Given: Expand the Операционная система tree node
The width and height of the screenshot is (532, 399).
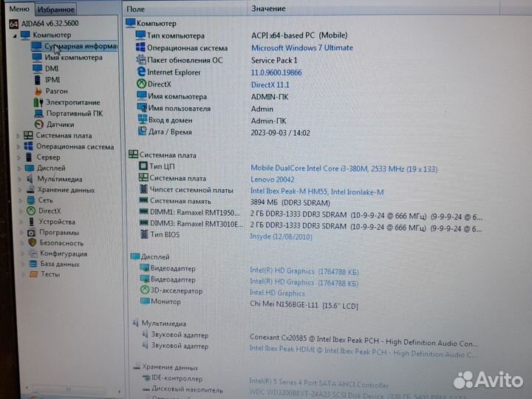Looking at the screenshot, I should [18, 146].
